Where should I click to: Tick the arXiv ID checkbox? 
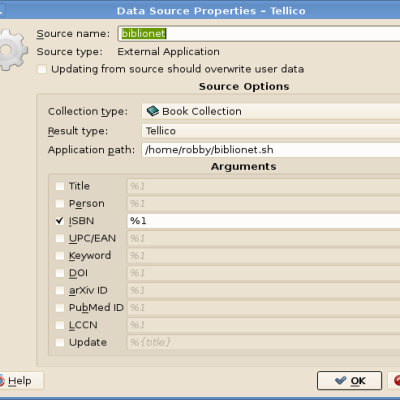point(60,290)
